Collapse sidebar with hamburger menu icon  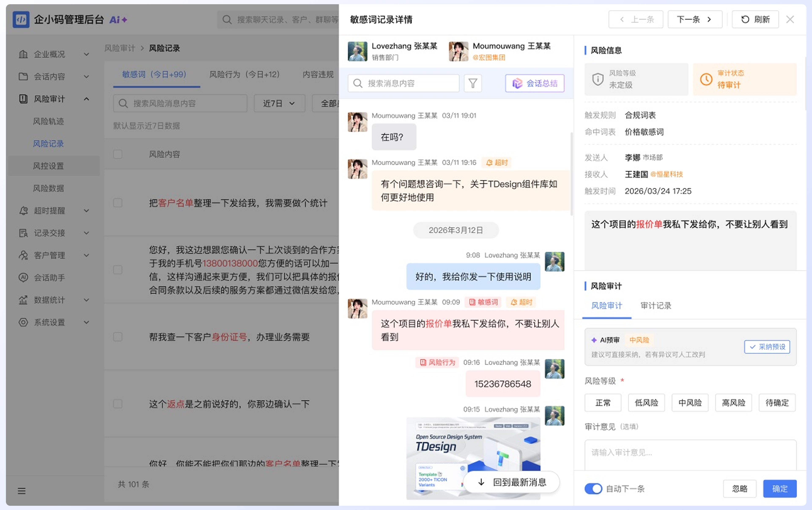(x=22, y=491)
